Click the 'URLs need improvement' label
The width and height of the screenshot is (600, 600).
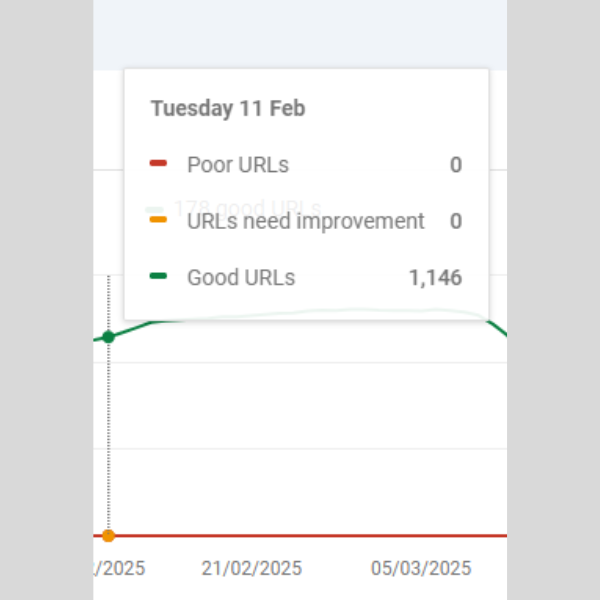coord(305,221)
